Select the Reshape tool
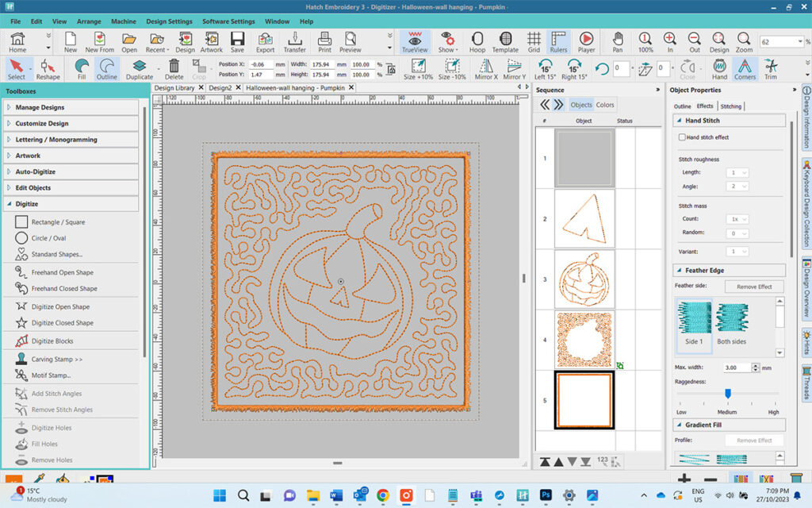 point(48,69)
